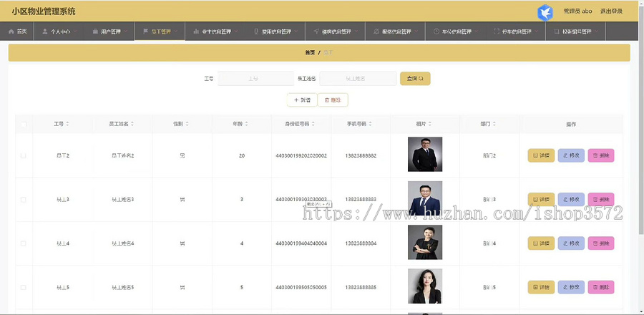Open the photo thumbnail of 员工2
This screenshot has width=644, height=315.
424,154
